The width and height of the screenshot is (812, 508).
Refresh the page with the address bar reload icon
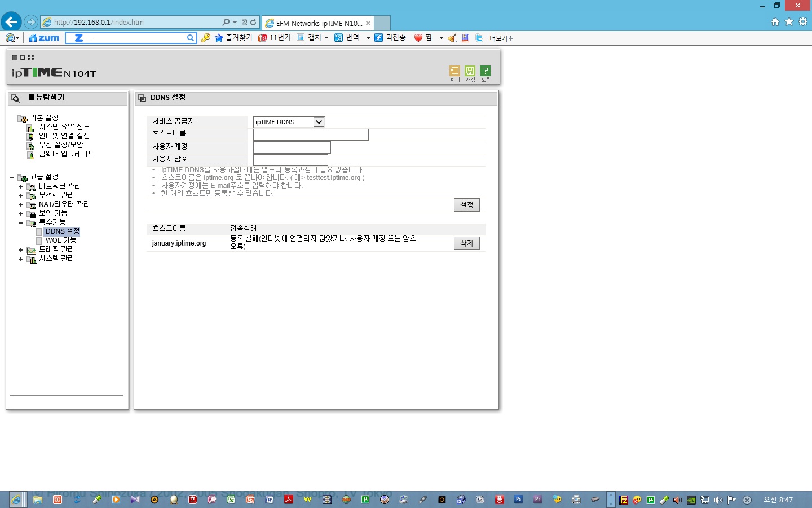click(253, 23)
